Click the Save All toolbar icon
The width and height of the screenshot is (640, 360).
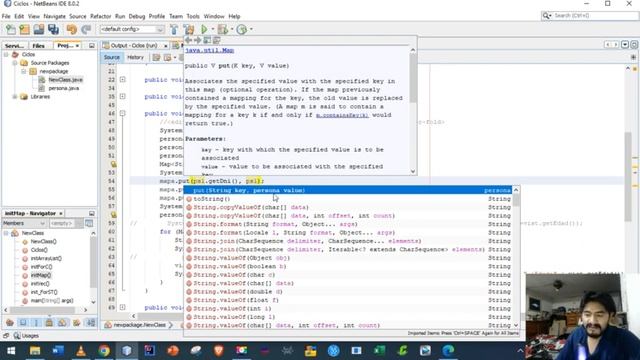(x=53, y=29)
